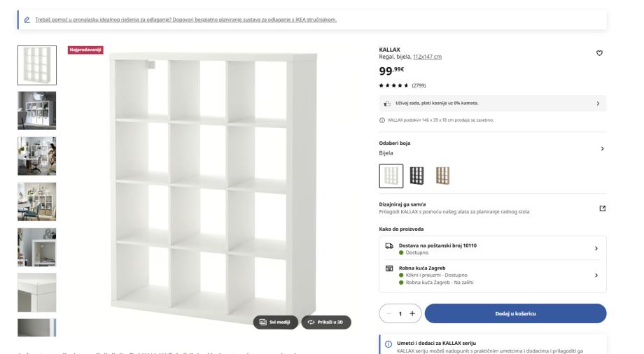Click the heart favorite icon
Image resolution: width=644 pixels, height=354 pixels.
(x=598, y=53)
